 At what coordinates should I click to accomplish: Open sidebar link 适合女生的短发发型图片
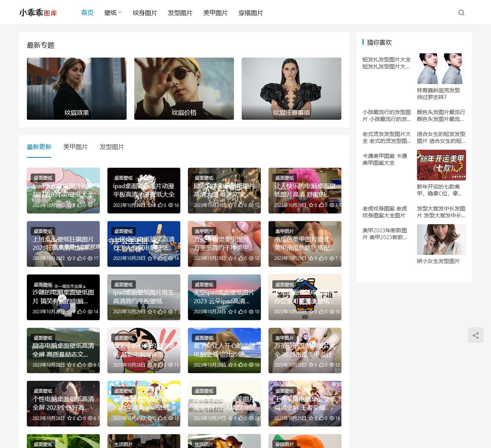441,137
